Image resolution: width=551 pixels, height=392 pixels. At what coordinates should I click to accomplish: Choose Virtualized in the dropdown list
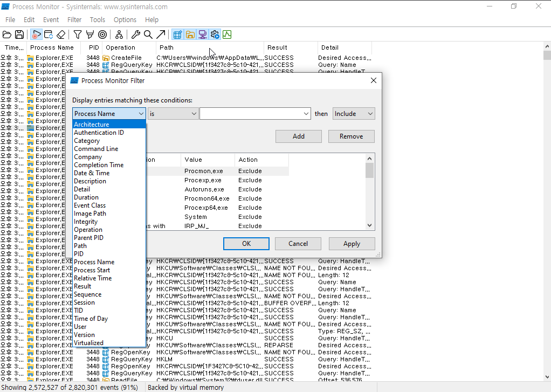pyautogui.click(x=109, y=343)
